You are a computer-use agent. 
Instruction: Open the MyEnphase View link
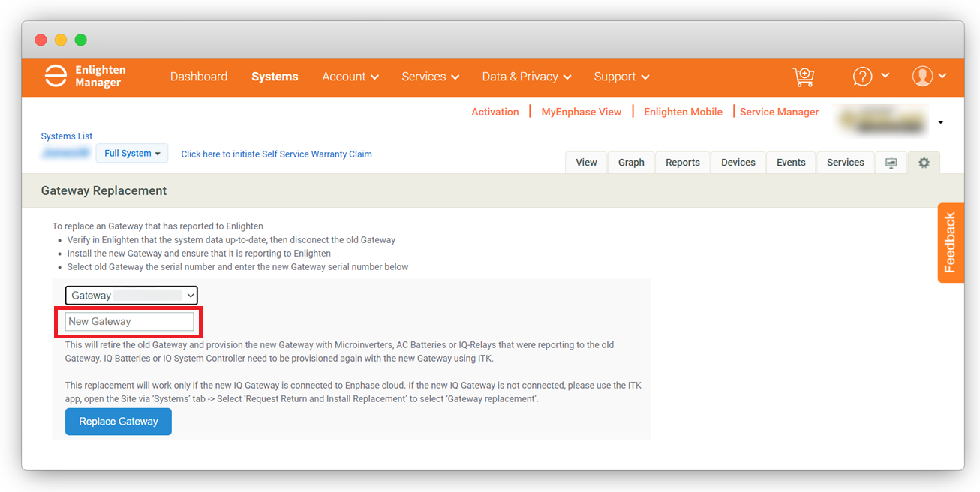click(x=582, y=112)
